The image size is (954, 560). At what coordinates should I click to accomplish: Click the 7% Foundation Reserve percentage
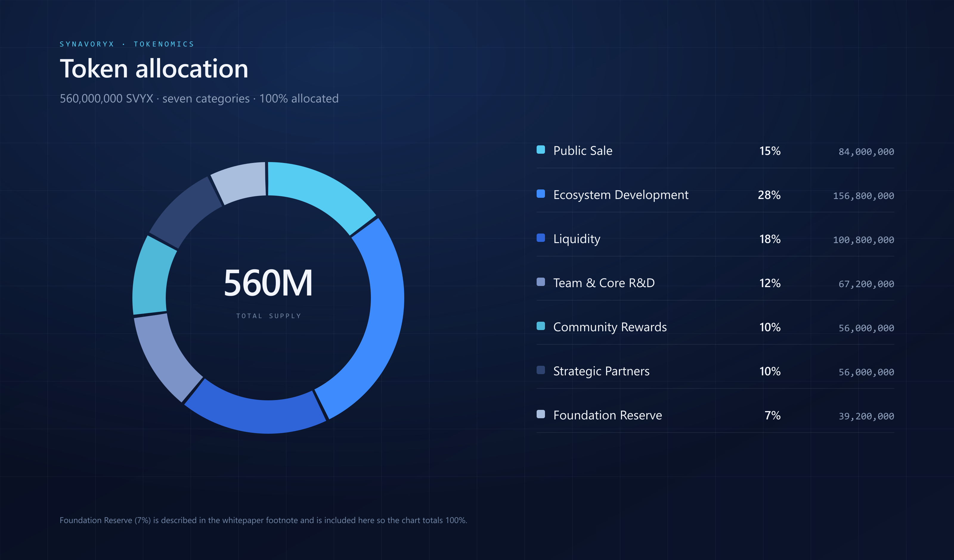(x=772, y=416)
